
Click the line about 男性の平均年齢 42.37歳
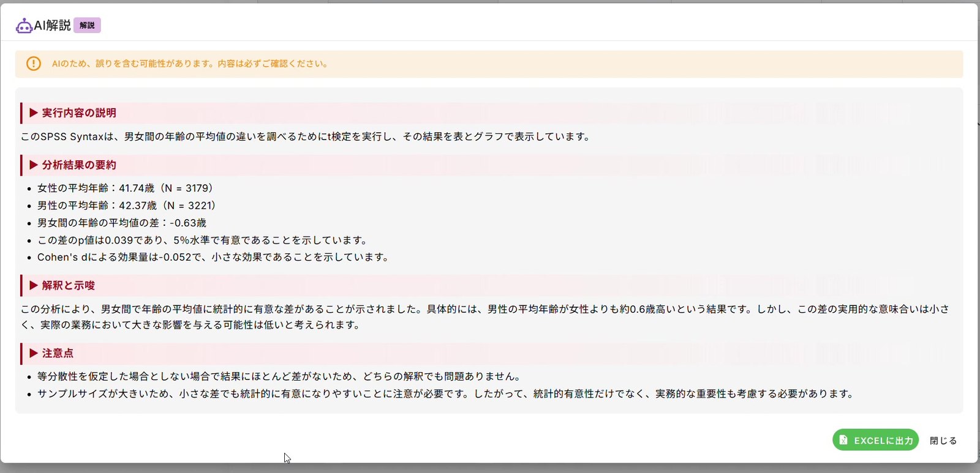[x=127, y=206]
